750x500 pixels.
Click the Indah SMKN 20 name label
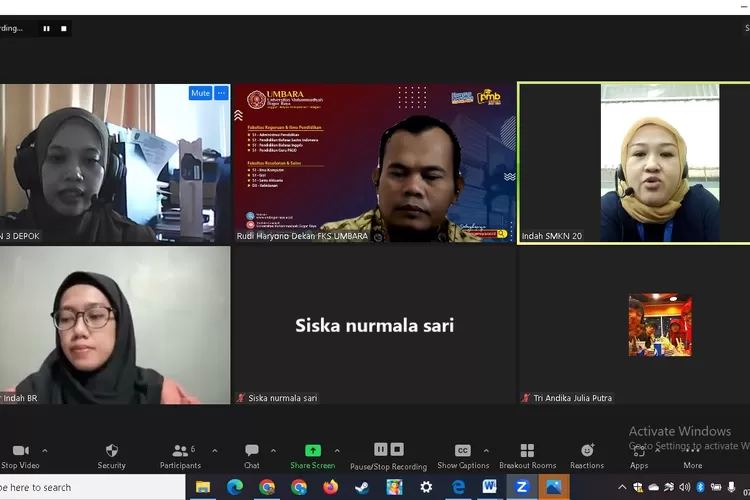[x=551, y=236]
